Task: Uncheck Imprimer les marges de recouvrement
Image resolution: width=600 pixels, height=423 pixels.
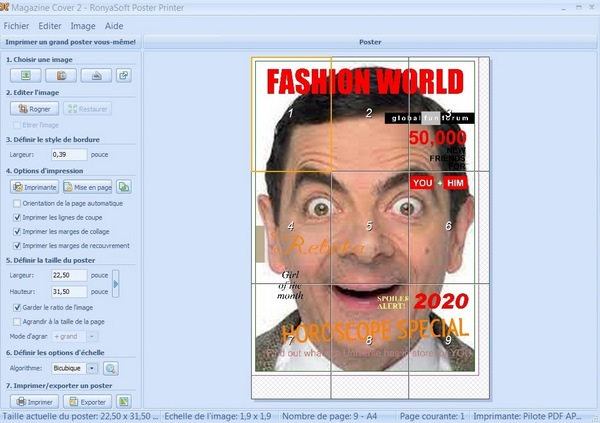Action: [x=17, y=246]
